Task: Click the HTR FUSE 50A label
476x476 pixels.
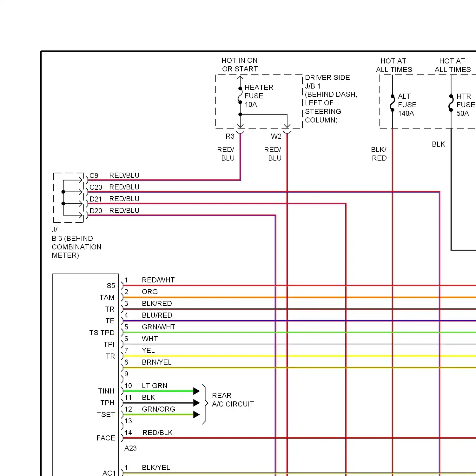Action: point(466,105)
